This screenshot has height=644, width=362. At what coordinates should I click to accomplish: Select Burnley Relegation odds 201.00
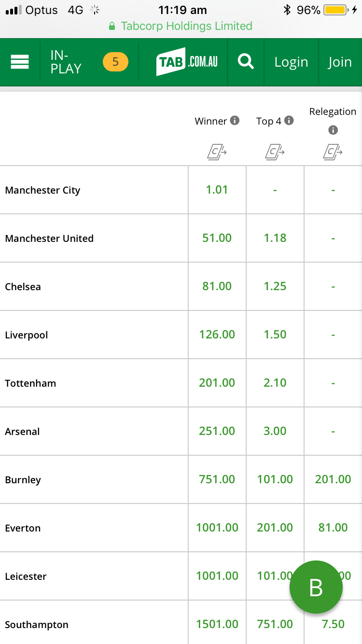click(333, 479)
